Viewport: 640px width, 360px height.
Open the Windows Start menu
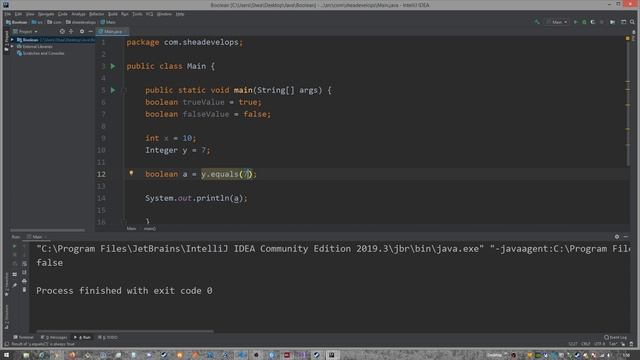point(7,355)
